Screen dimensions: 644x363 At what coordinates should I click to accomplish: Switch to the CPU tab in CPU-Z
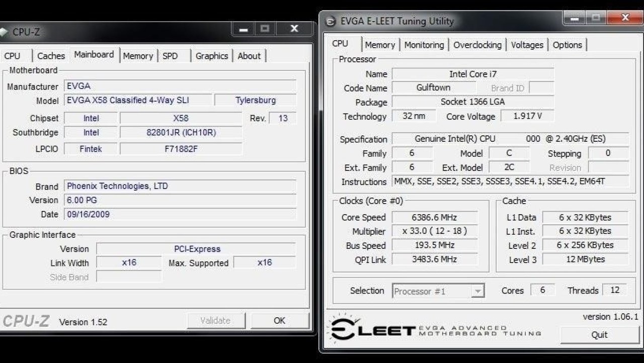(x=12, y=56)
